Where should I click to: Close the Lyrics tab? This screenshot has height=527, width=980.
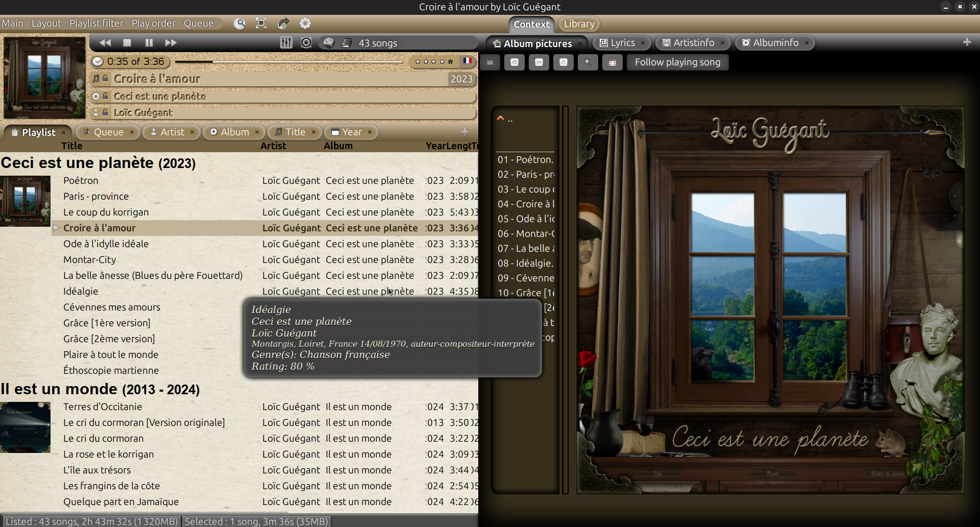coord(643,43)
